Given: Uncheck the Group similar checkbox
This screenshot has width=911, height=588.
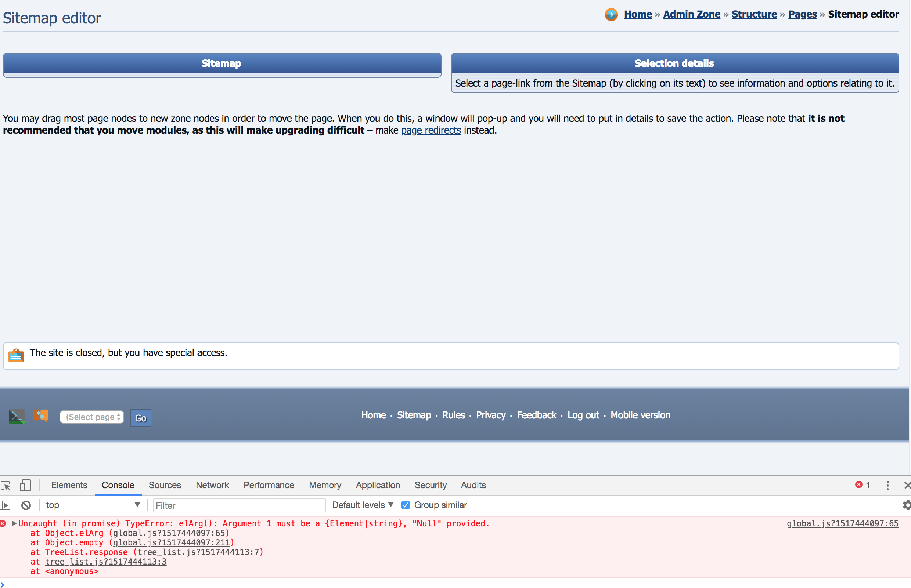Looking at the screenshot, I should (x=406, y=505).
